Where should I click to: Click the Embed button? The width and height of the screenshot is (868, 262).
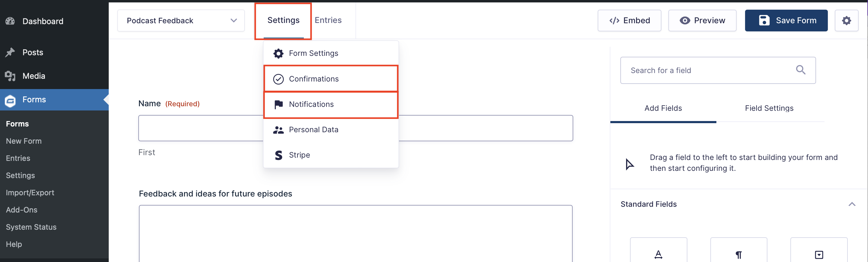(629, 21)
